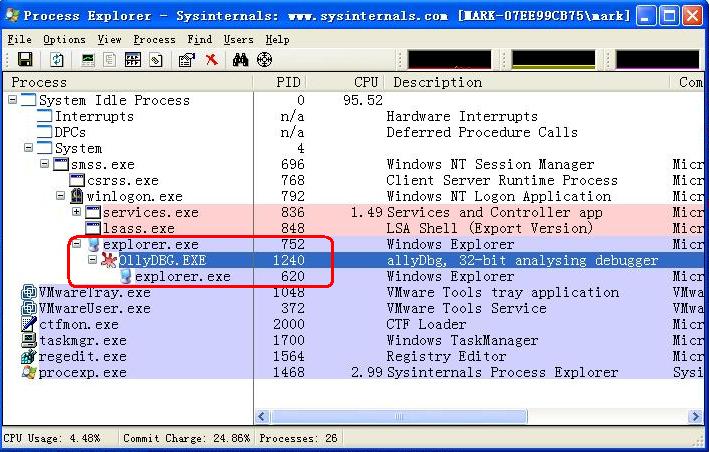Click the CPU usage mini graph
This screenshot has width=709, height=452.
pos(449,60)
